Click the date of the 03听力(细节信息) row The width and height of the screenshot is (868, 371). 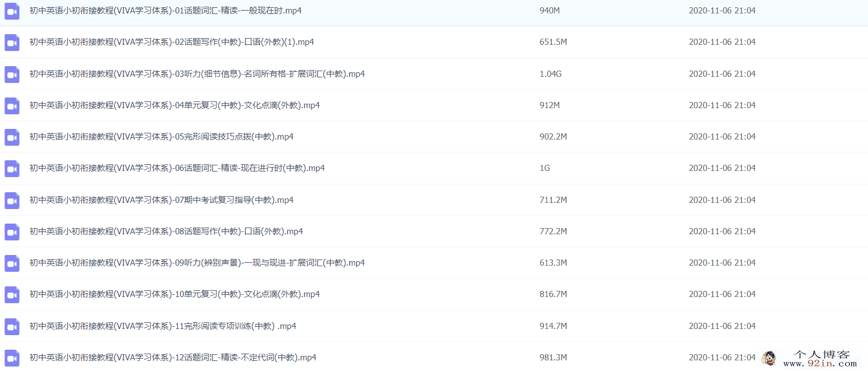click(x=722, y=74)
